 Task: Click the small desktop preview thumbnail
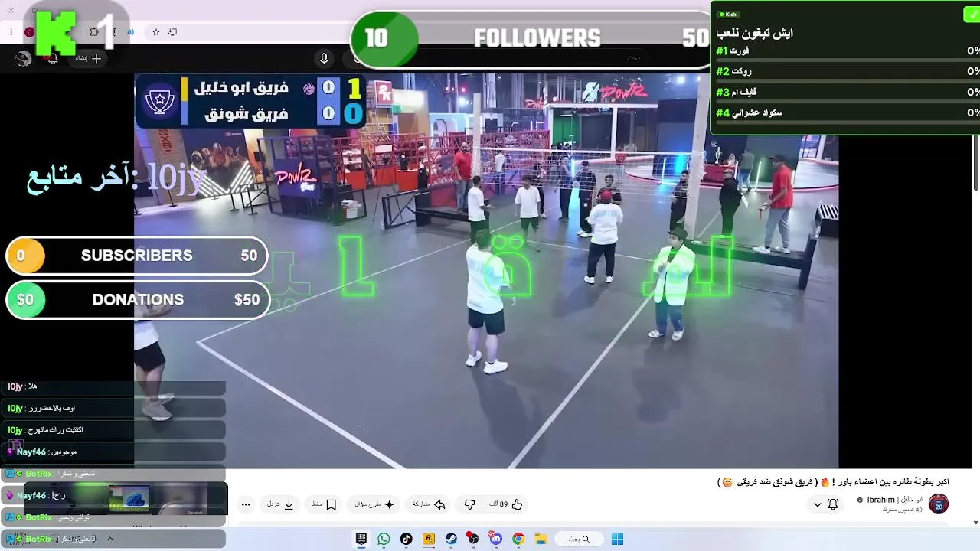pyautogui.click(x=129, y=497)
